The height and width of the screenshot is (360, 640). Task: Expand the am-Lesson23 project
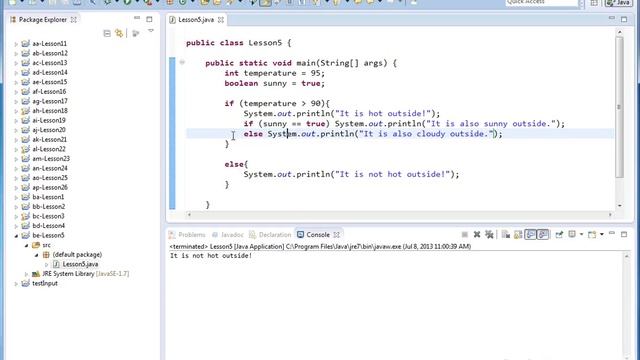[16, 159]
